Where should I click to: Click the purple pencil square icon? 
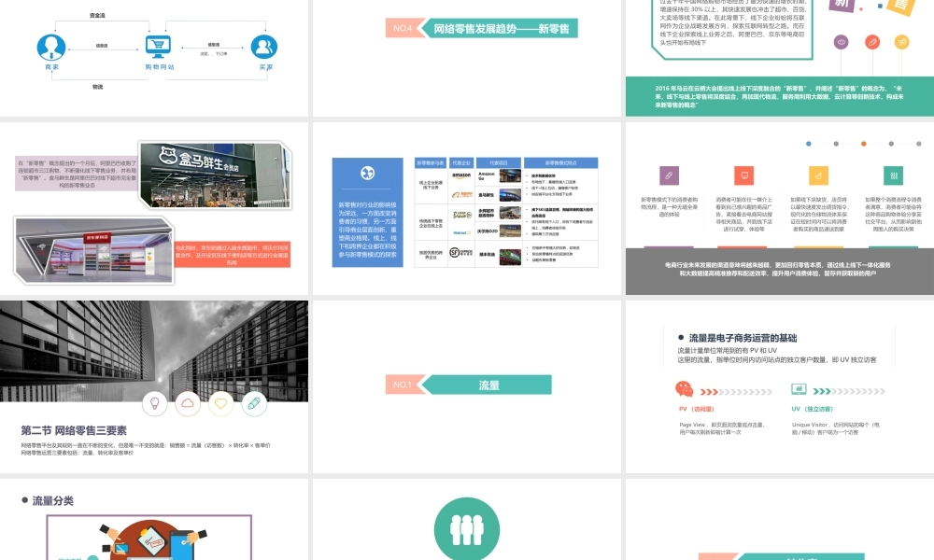click(x=669, y=175)
